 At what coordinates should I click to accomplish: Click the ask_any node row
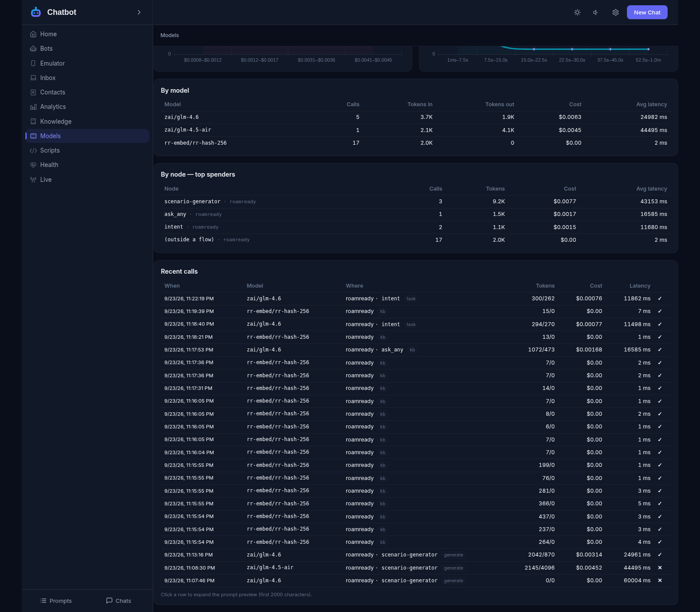[416, 214]
